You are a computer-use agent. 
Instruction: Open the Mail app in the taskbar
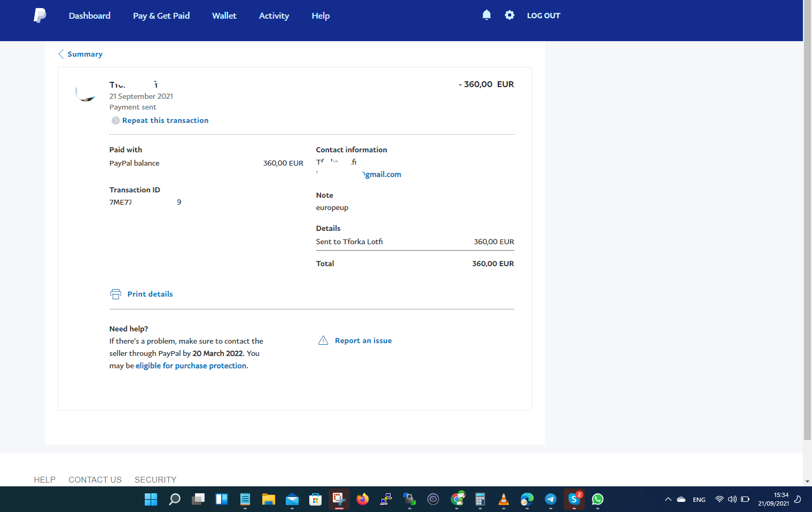click(x=292, y=499)
